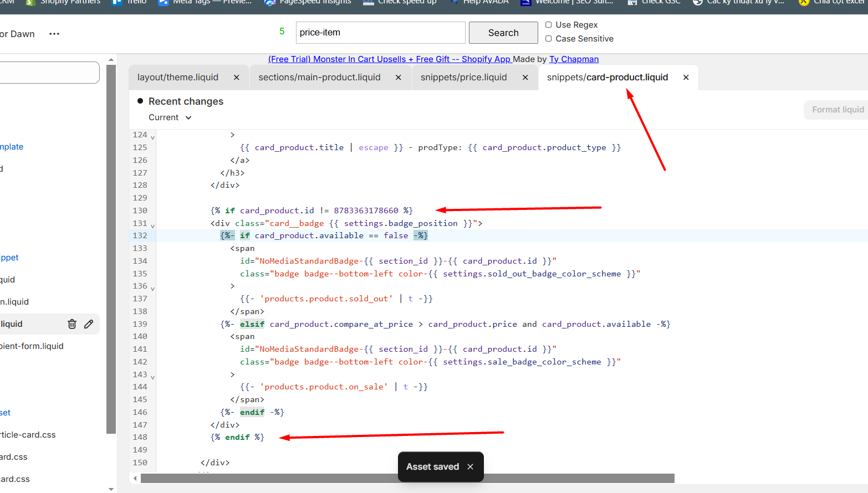Click the elsif keyword on line 139

pyautogui.click(x=252, y=324)
